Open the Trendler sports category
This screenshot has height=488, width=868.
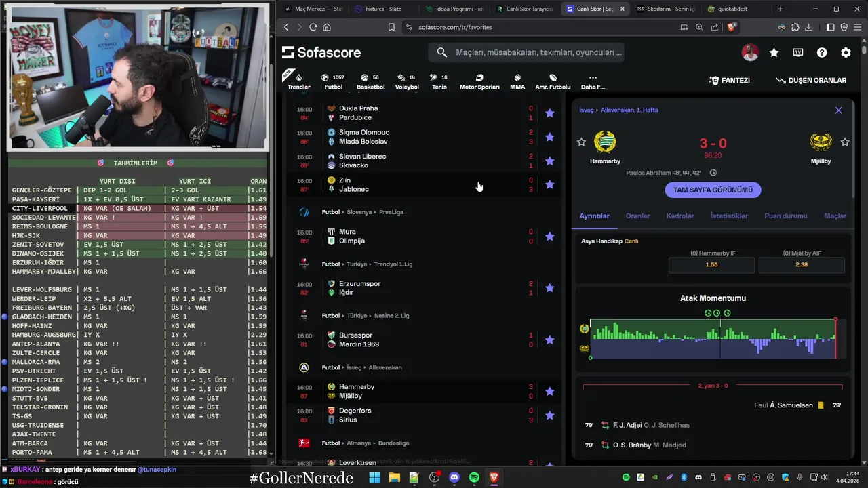[298, 81]
